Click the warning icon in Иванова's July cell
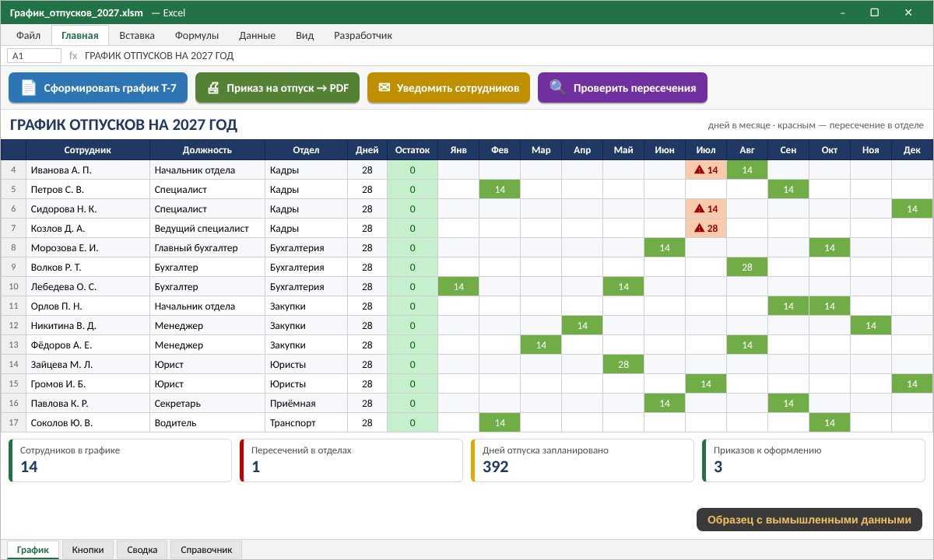The height and width of the screenshot is (560, 934). pos(699,170)
